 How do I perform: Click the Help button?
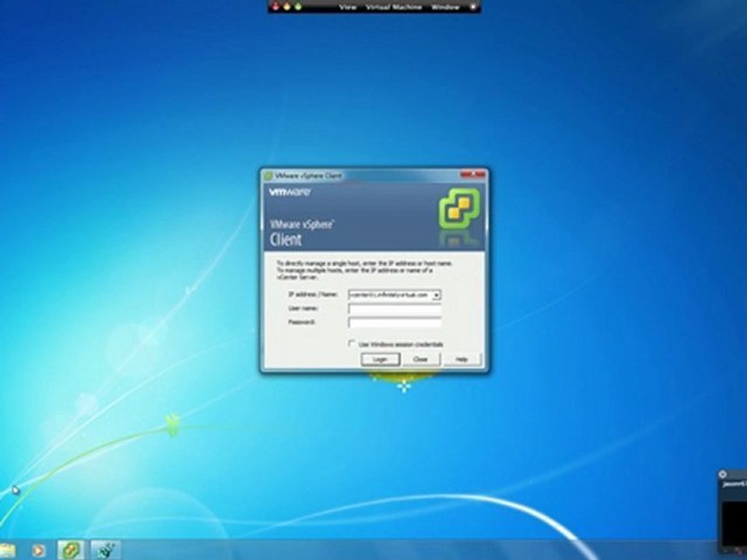coord(461,359)
